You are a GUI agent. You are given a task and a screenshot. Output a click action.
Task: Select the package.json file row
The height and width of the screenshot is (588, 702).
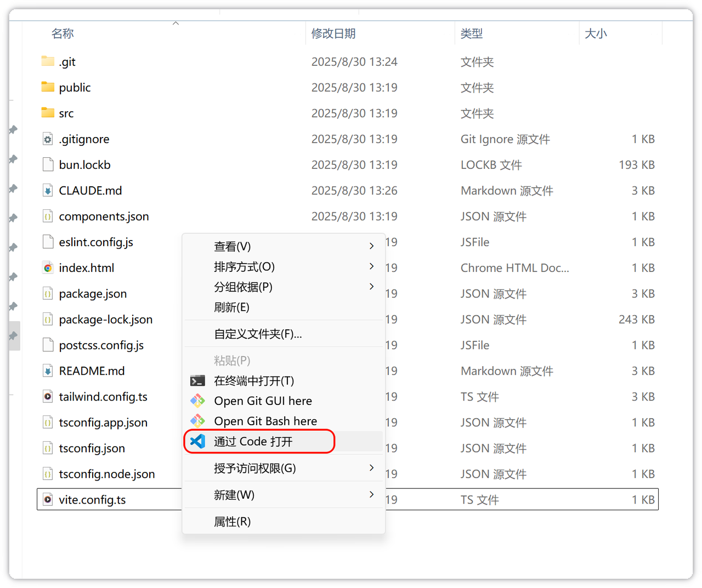point(93,294)
